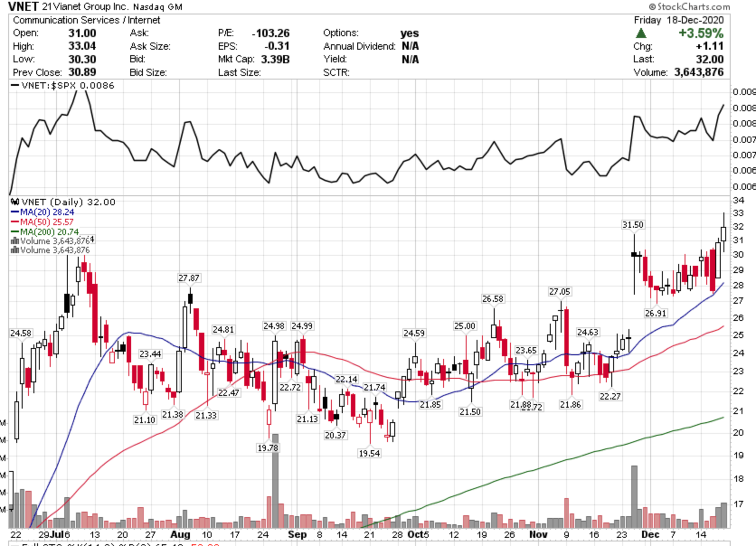Click the 21.10 price low annotation
Viewport: 756px width, 546px height.
pos(145,420)
